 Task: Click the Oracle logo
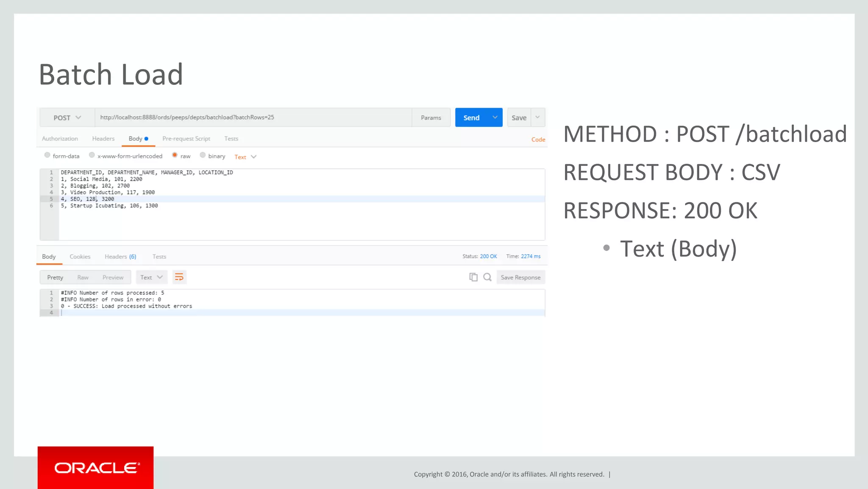[x=96, y=467]
